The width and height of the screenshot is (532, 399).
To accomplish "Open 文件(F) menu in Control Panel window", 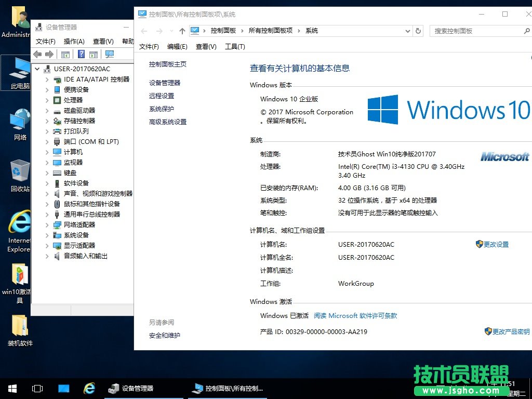I will [x=149, y=46].
